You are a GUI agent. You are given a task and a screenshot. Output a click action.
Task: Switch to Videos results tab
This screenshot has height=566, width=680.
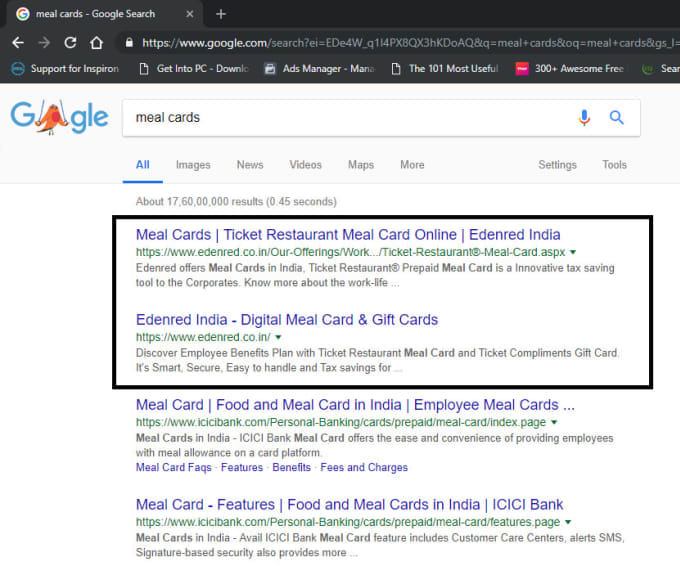[x=305, y=165]
